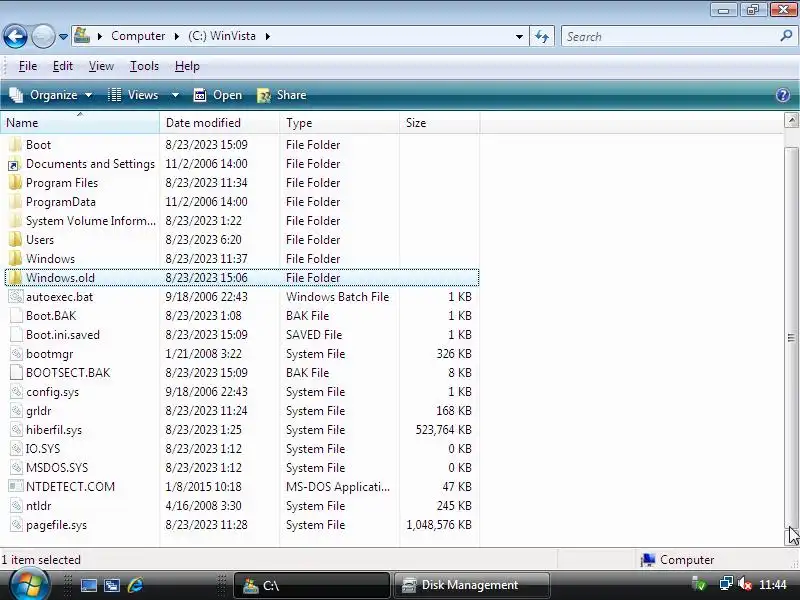Expand arrow after Computer breadcrumb

(x=177, y=36)
